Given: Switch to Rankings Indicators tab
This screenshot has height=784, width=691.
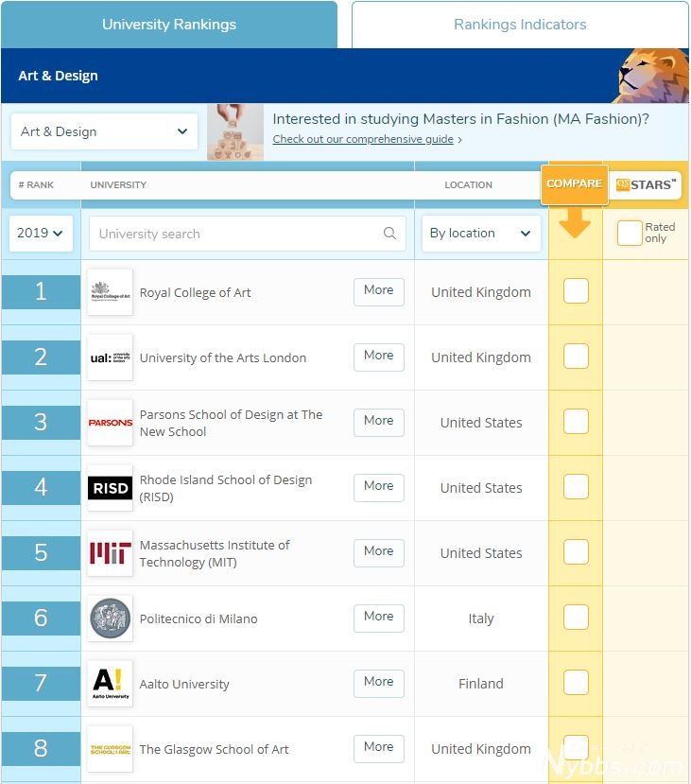Looking at the screenshot, I should tap(520, 25).
